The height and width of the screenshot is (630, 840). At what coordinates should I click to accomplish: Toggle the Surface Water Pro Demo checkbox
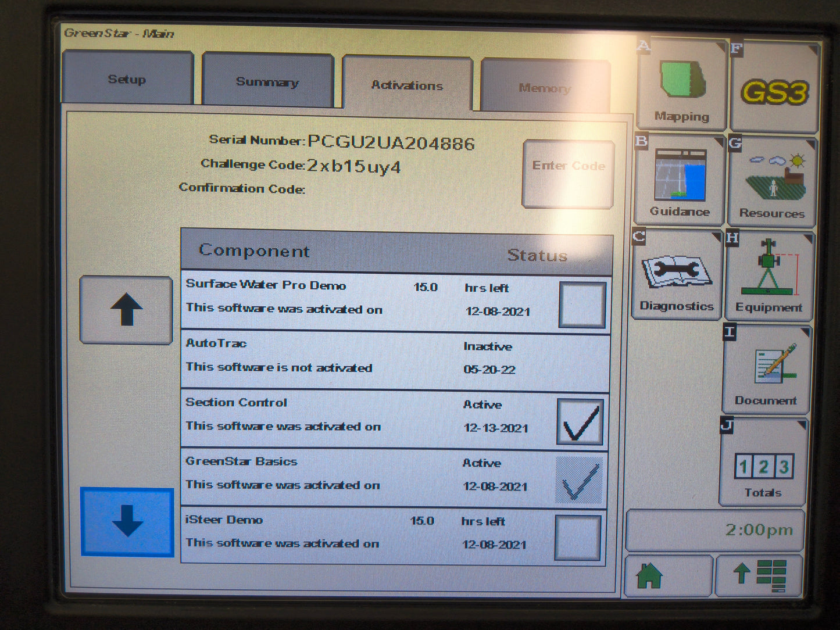pyautogui.click(x=582, y=305)
